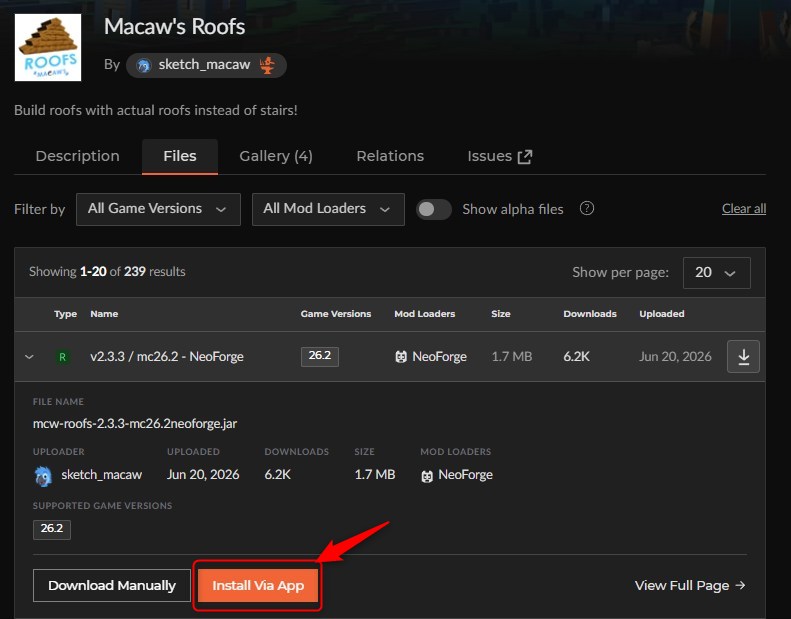
Task: Click the Downloads column header
Action: pos(590,314)
